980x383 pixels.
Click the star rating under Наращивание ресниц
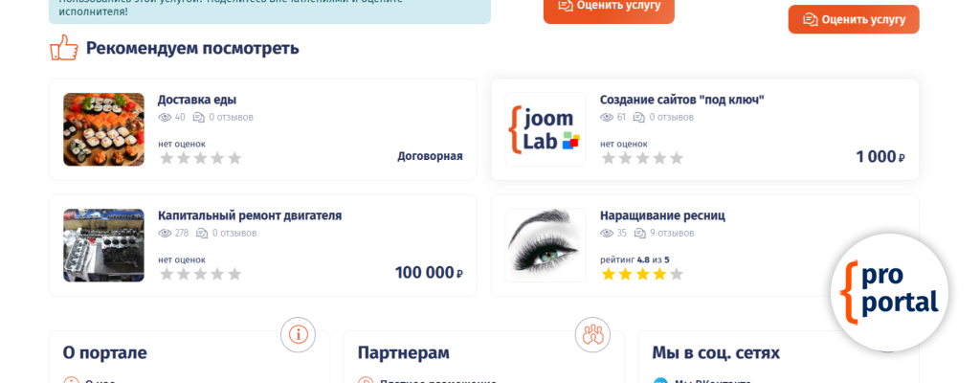click(642, 274)
